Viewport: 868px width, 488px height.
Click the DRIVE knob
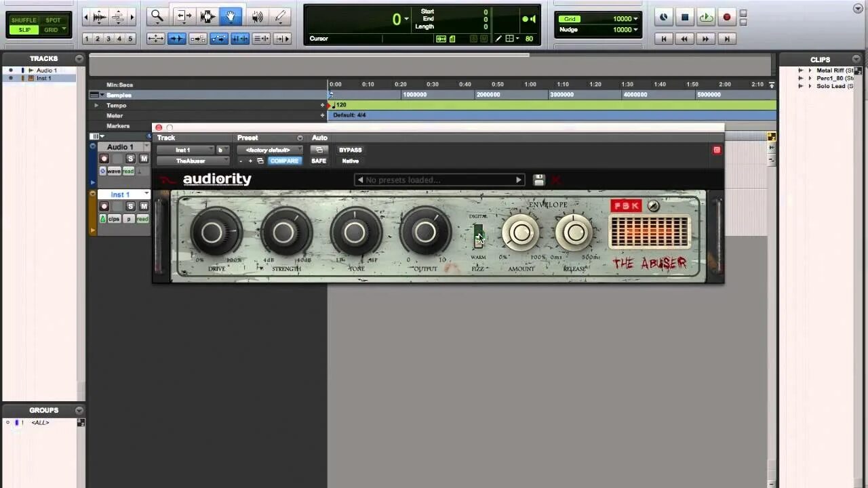(215, 233)
